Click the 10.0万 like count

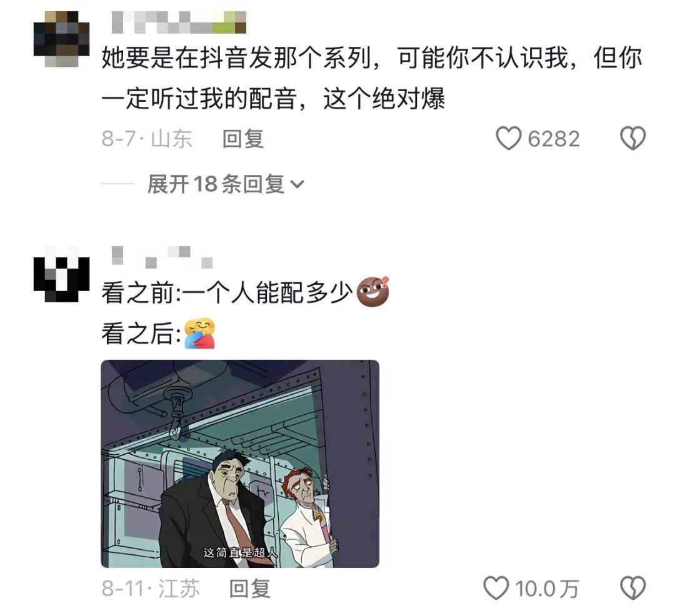pyautogui.click(x=547, y=589)
